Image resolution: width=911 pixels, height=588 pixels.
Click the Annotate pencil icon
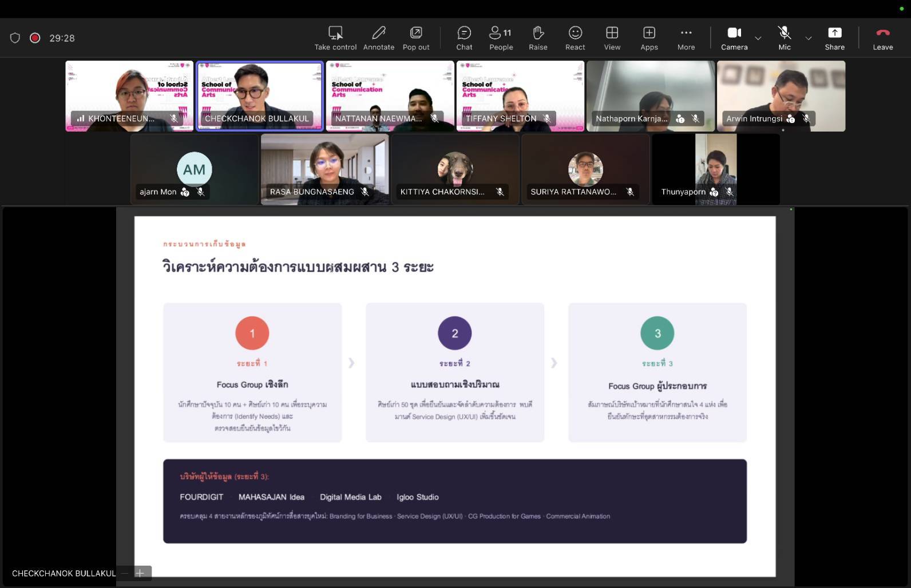tap(379, 33)
